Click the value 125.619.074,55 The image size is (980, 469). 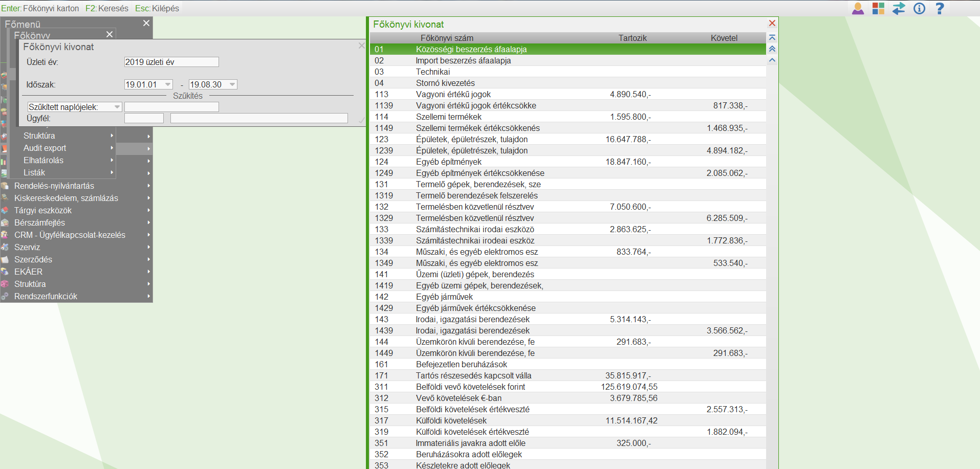[629, 387]
